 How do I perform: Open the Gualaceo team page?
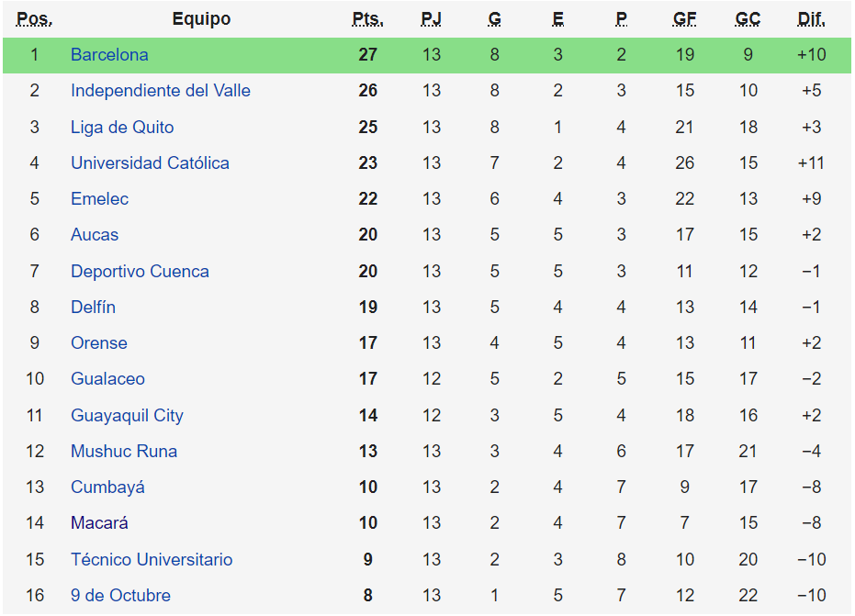point(107,379)
